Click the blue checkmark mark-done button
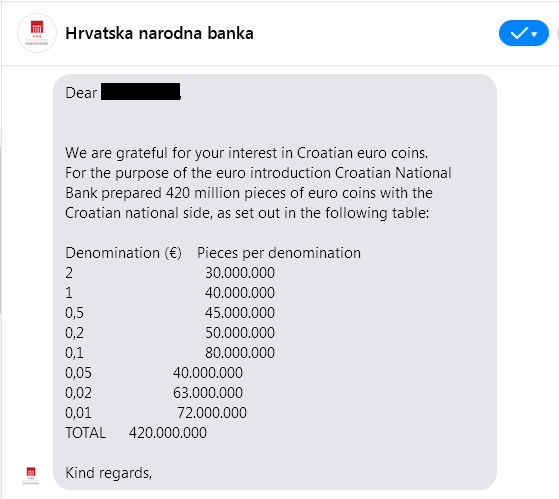The image size is (559, 499). pyautogui.click(x=519, y=33)
